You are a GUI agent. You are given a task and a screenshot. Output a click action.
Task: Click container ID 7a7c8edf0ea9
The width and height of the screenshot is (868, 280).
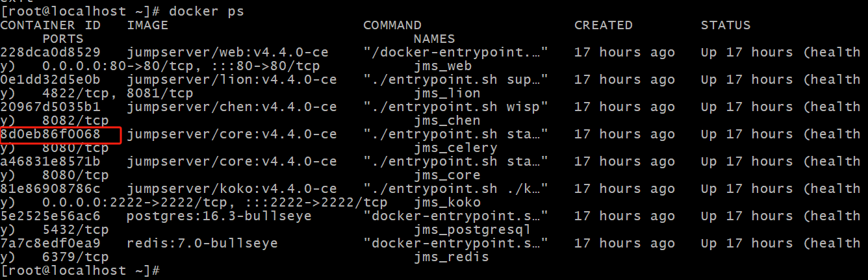[51, 244]
